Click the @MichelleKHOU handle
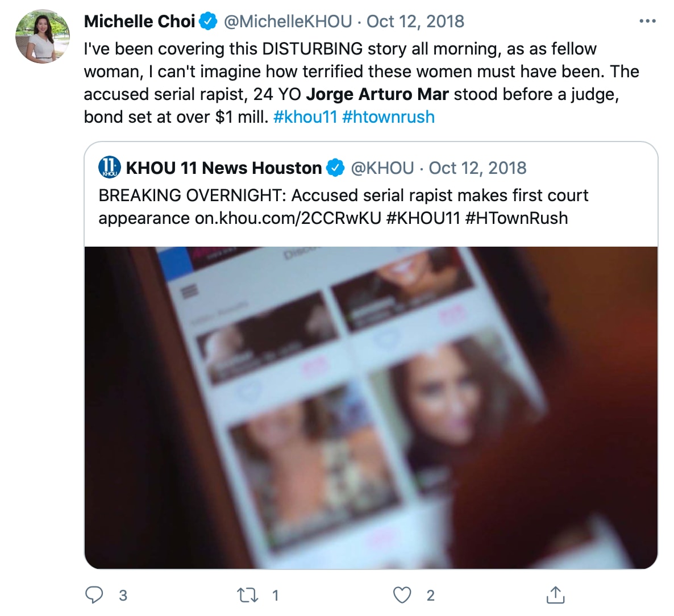 pyautogui.click(x=288, y=22)
